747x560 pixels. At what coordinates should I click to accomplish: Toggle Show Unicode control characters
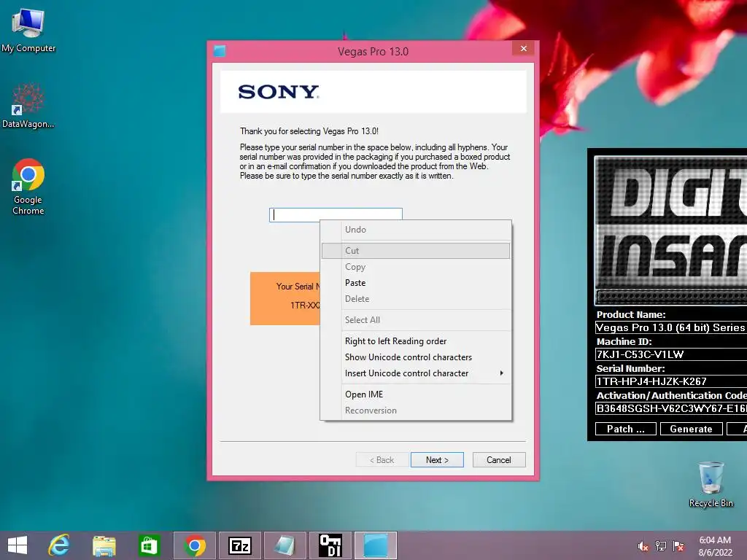415,357
